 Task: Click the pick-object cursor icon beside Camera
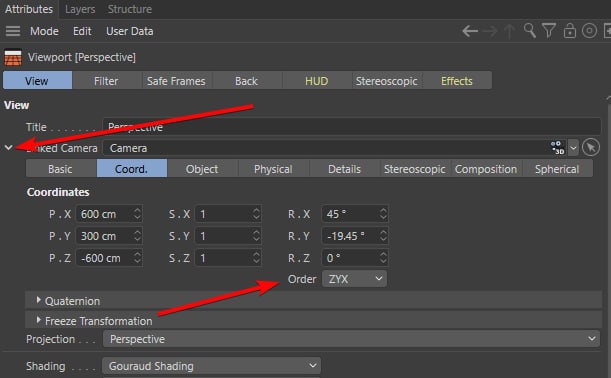pyautogui.click(x=591, y=148)
